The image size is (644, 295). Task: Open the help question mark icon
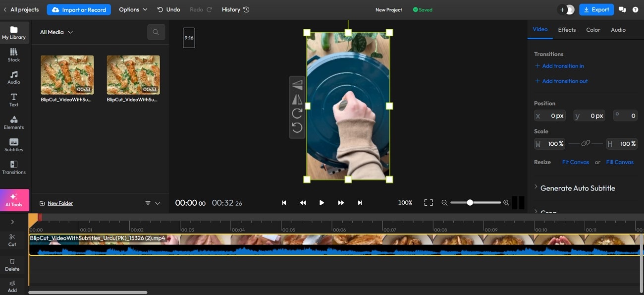click(x=635, y=9)
